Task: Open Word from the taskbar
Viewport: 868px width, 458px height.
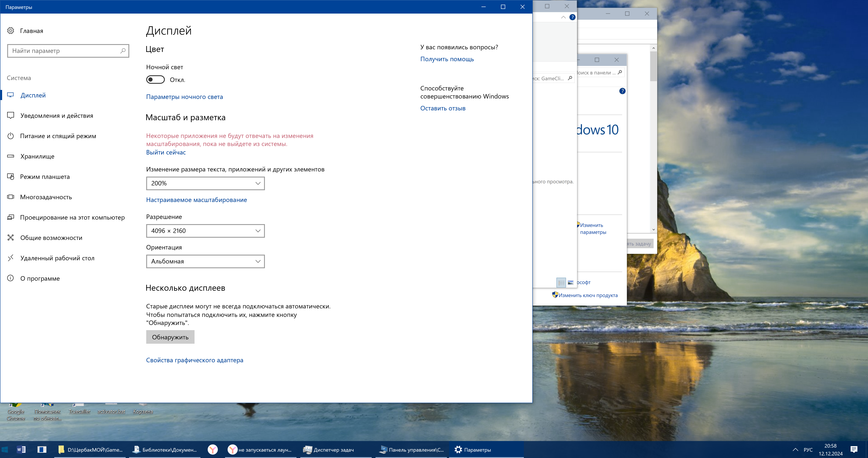Action: coord(21,450)
